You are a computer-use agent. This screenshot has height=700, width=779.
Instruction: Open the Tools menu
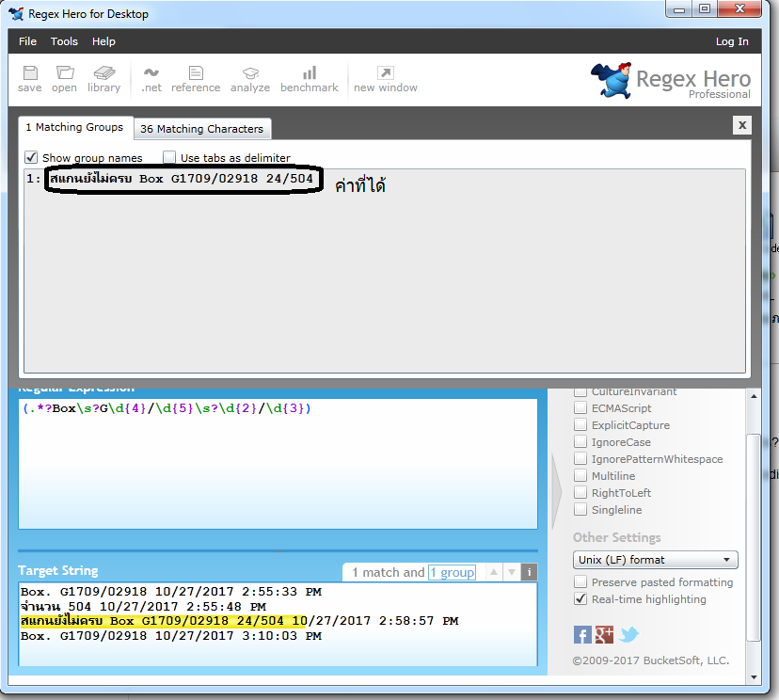click(64, 41)
